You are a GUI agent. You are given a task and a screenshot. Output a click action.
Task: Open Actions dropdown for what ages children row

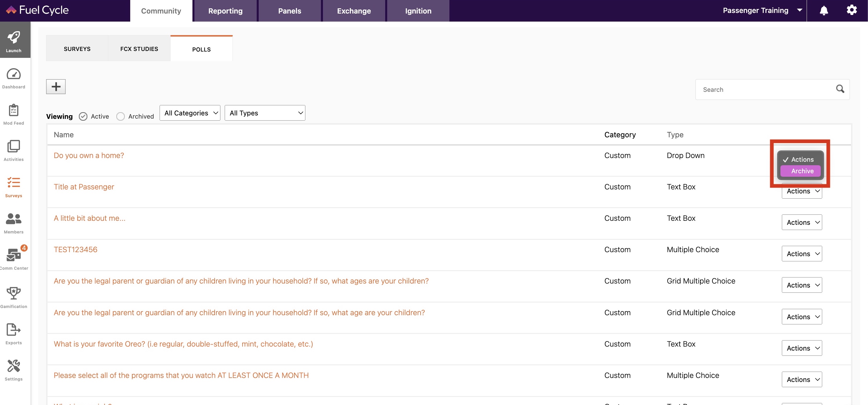point(802,285)
